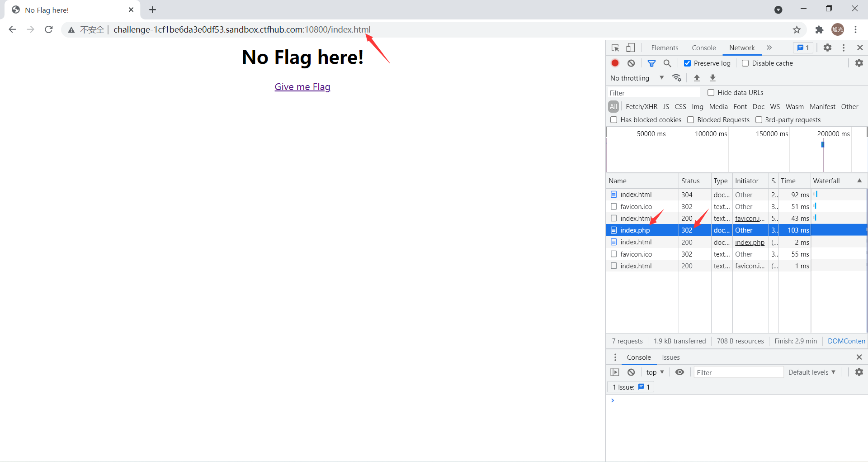The image size is (868, 462).
Task: Click the Give me Flag link
Action: (x=302, y=87)
